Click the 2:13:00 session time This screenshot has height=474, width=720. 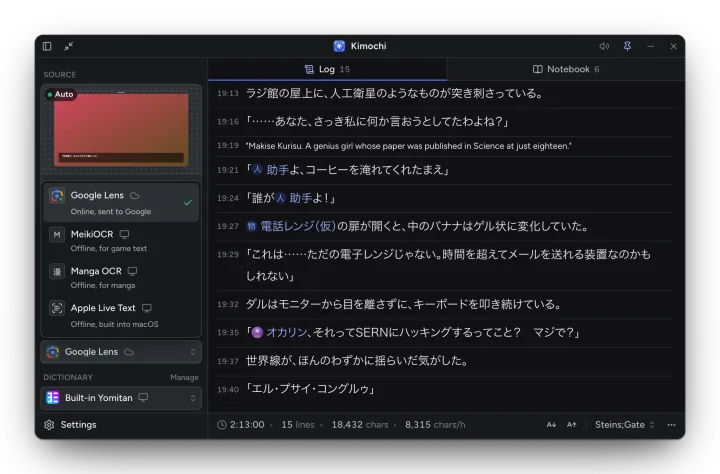(247, 425)
